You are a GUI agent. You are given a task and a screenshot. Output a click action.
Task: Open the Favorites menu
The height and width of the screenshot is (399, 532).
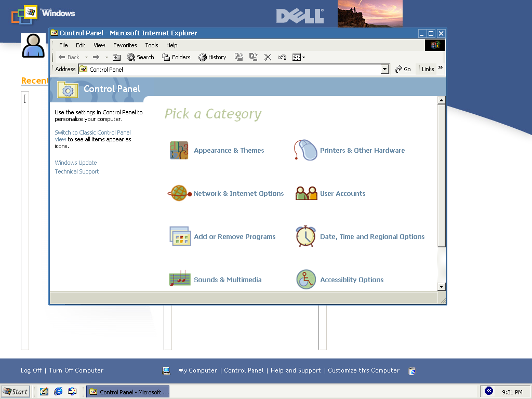coord(125,45)
